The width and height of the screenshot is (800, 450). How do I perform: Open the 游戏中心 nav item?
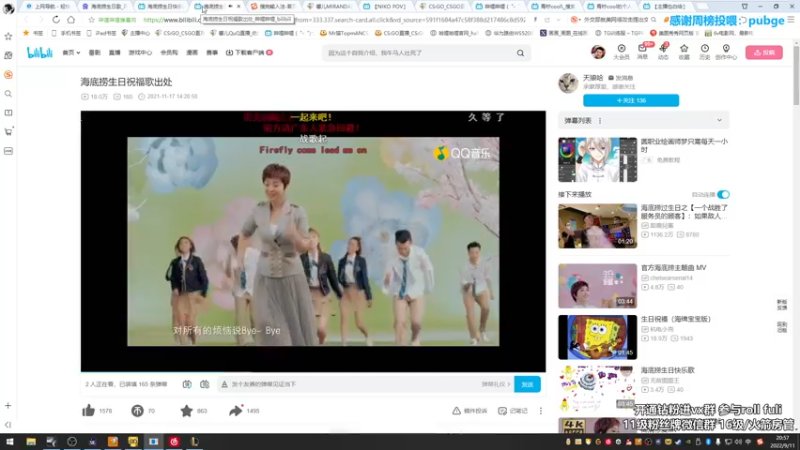[140, 53]
